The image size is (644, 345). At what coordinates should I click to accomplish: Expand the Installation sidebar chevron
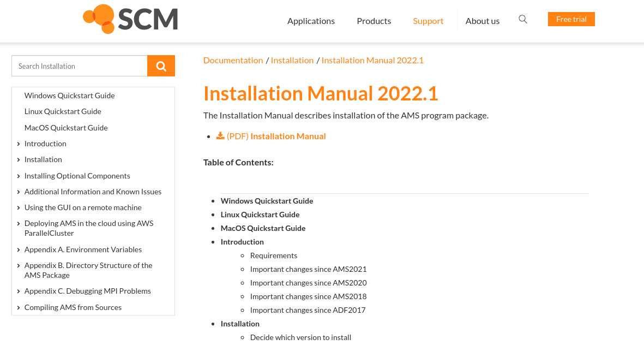pos(19,160)
